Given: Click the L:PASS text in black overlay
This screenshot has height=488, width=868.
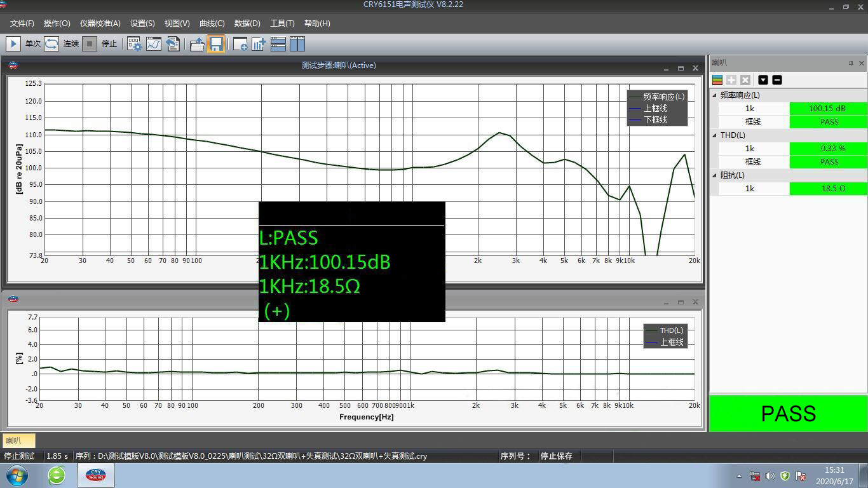Looking at the screenshot, I should coord(288,238).
